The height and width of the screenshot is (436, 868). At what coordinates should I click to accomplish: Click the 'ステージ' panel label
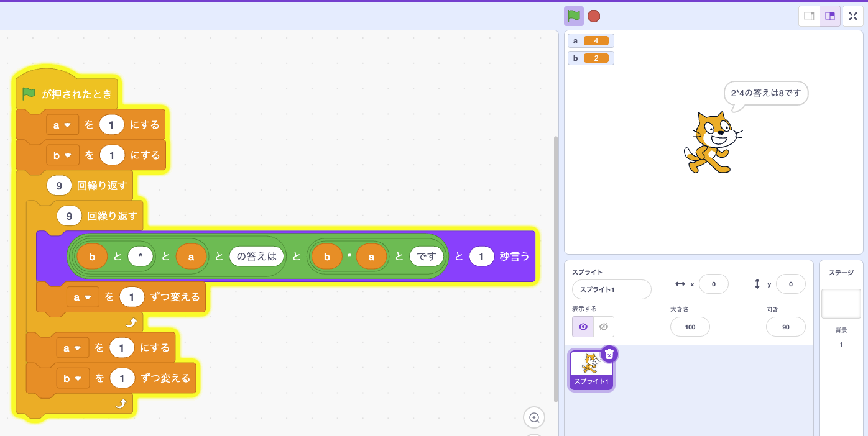pyautogui.click(x=841, y=273)
